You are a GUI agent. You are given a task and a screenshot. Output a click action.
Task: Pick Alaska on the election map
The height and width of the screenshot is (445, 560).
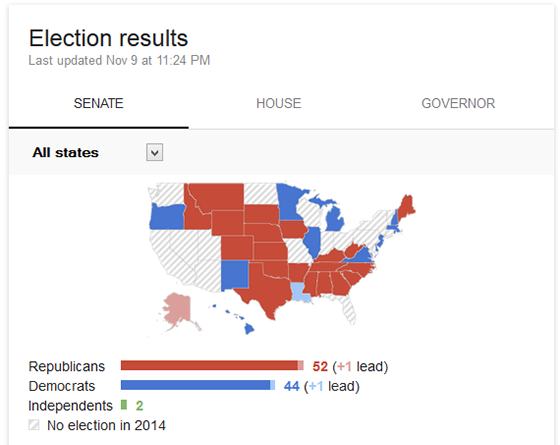179,311
